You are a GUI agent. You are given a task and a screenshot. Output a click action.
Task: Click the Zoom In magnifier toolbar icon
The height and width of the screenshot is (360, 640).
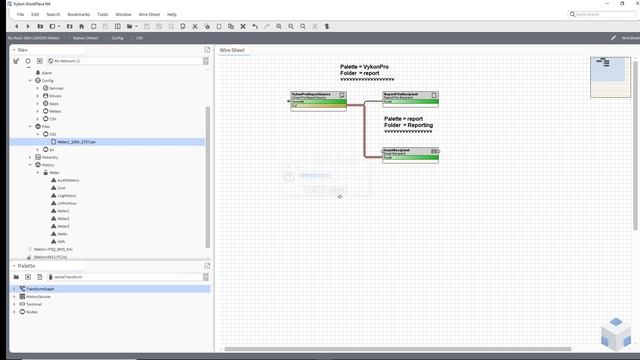pyautogui.click(x=279, y=26)
